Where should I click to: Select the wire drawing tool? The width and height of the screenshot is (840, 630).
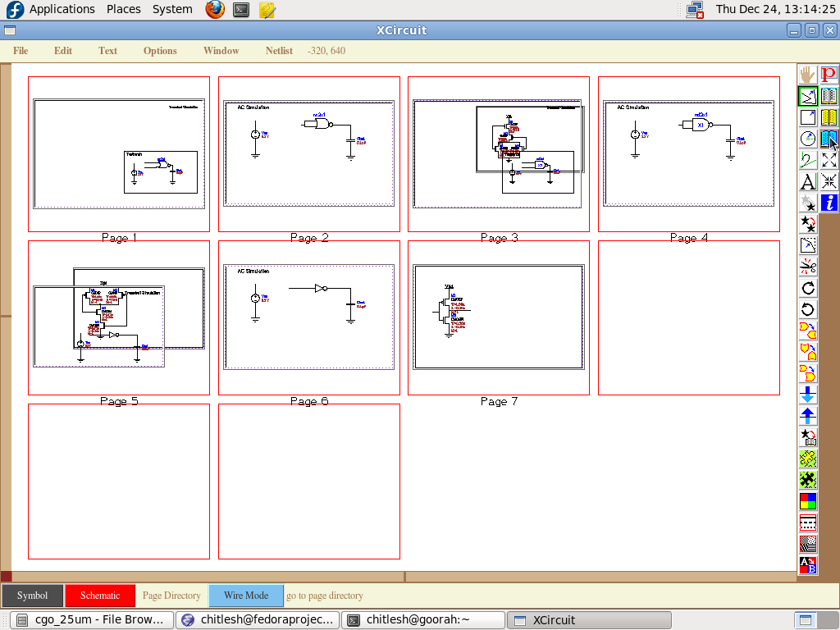[x=808, y=96]
